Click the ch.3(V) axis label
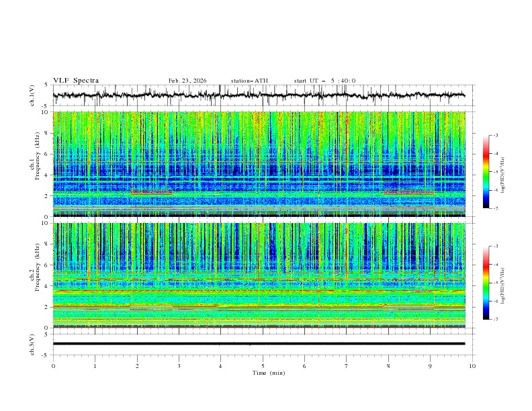The width and height of the screenshot is (532, 411). point(32,344)
